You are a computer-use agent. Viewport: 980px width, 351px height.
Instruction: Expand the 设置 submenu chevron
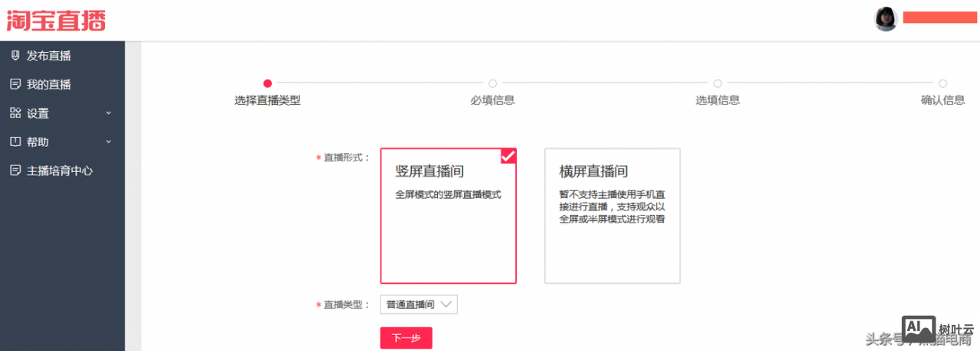click(x=108, y=113)
